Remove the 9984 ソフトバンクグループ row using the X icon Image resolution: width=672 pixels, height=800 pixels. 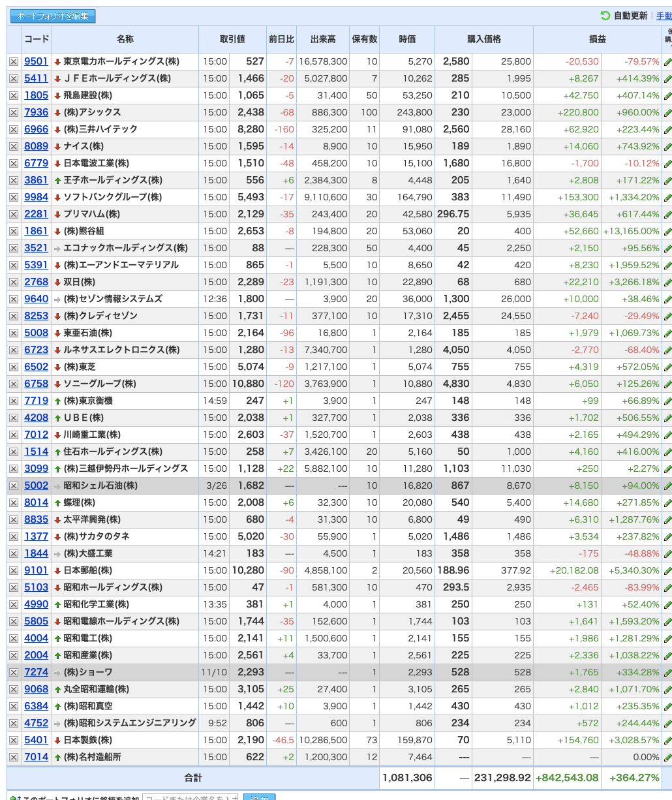click(x=14, y=197)
